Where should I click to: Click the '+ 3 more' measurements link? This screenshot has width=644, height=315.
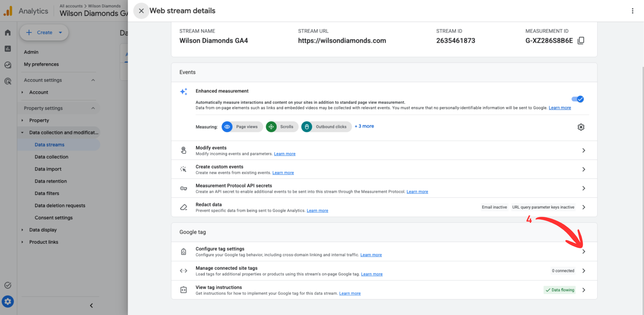[x=364, y=126]
